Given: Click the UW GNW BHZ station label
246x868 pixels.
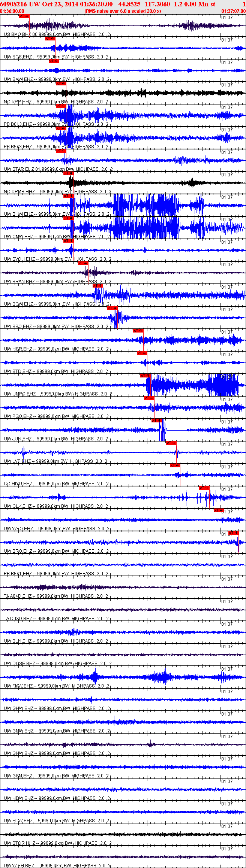Looking at the screenshot, I should (x=57, y=753).
